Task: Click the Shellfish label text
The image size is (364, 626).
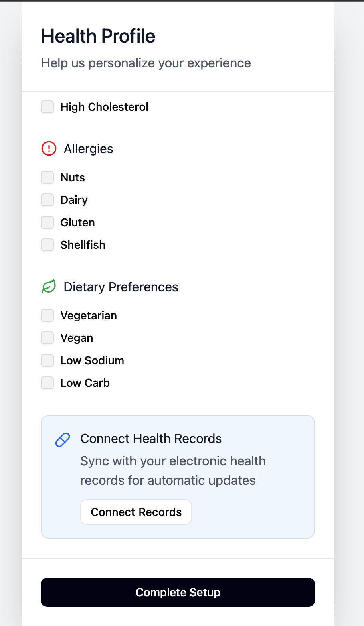Action: point(83,245)
